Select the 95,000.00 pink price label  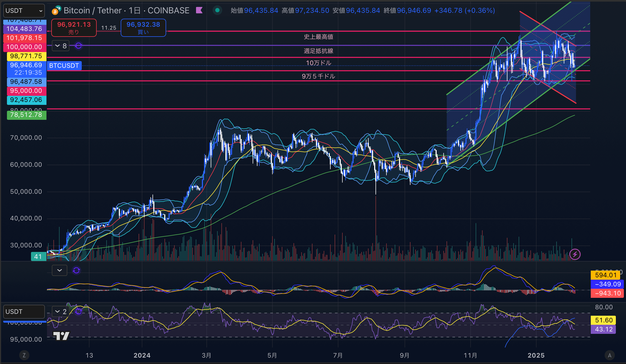coord(26,91)
